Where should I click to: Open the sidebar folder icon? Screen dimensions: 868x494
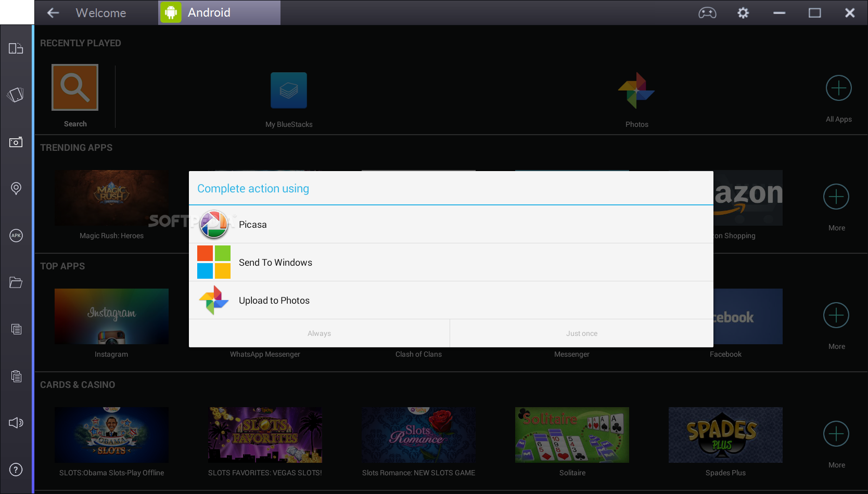pyautogui.click(x=16, y=282)
